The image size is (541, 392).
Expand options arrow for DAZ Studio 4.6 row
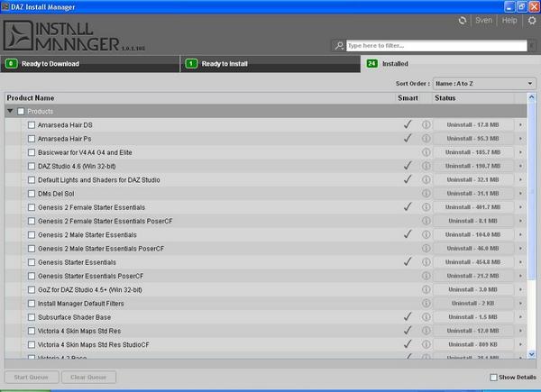[520, 166]
